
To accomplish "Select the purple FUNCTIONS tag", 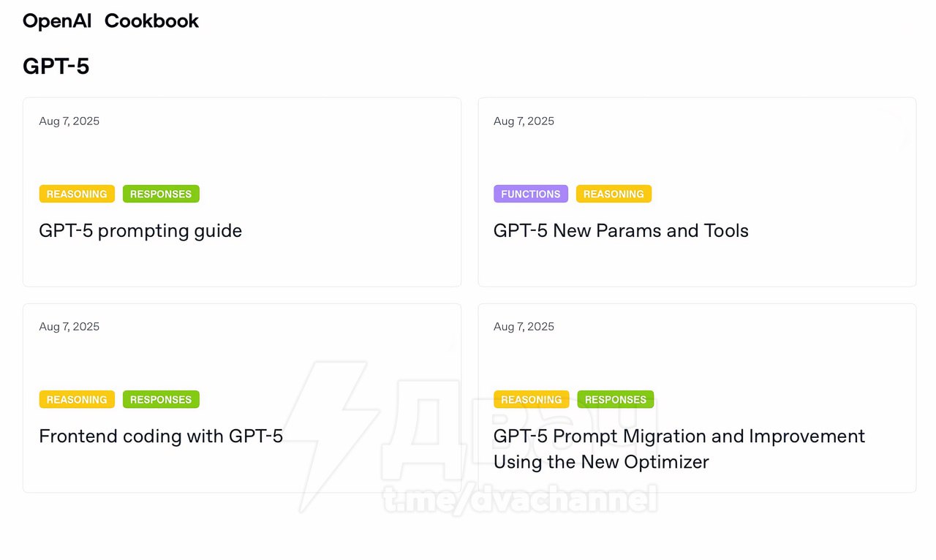I will point(530,194).
